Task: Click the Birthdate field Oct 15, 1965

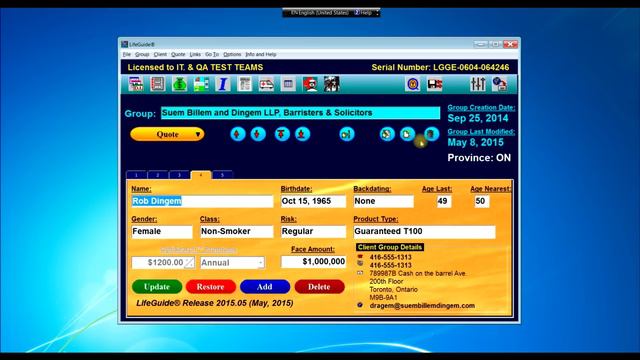Action: 313,201
